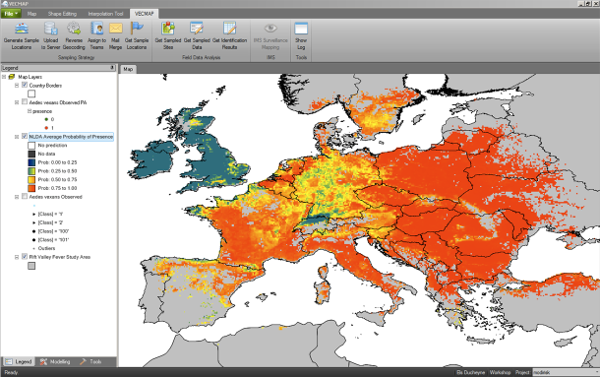Open the File dropdown menu
This screenshot has height=377, width=600.
point(11,14)
